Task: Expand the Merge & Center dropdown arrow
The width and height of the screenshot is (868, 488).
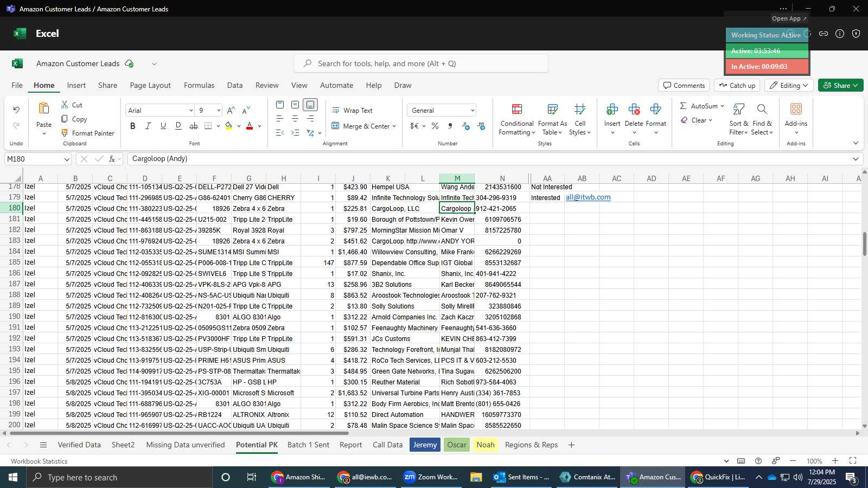Action: (394, 126)
